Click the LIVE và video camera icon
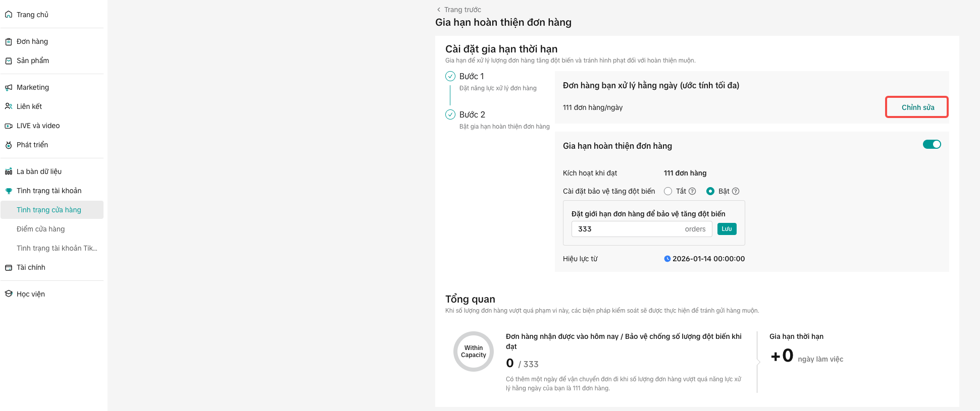The width and height of the screenshot is (980, 411). point(9,126)
